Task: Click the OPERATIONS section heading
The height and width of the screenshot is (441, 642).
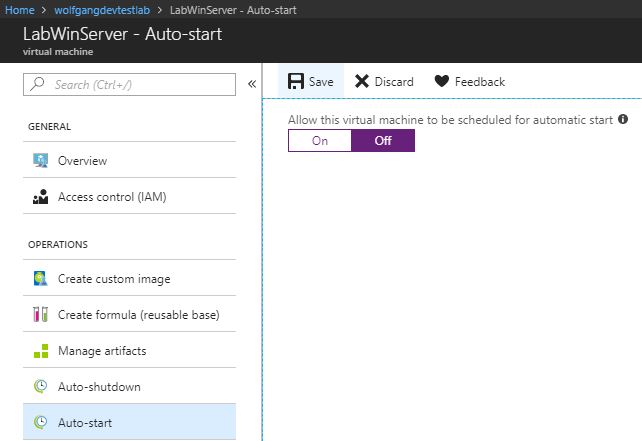Action: click(58, 244)
